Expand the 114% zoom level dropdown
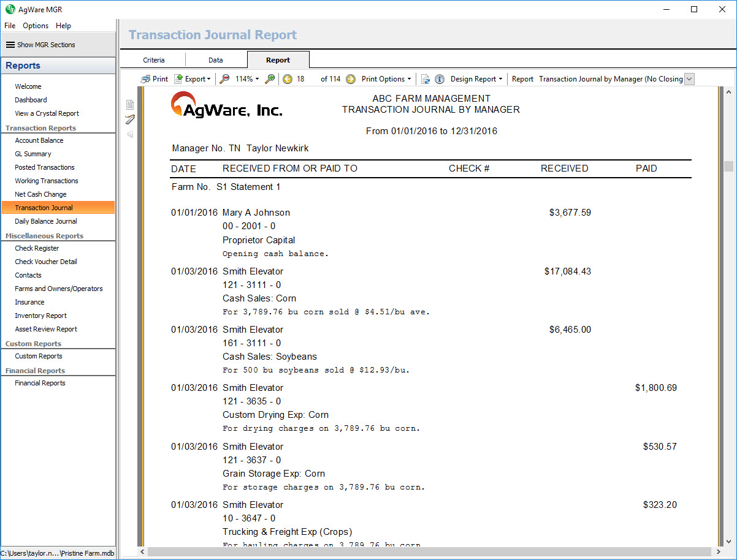Viewport: 737px width, 560px height. click(247, 79)
